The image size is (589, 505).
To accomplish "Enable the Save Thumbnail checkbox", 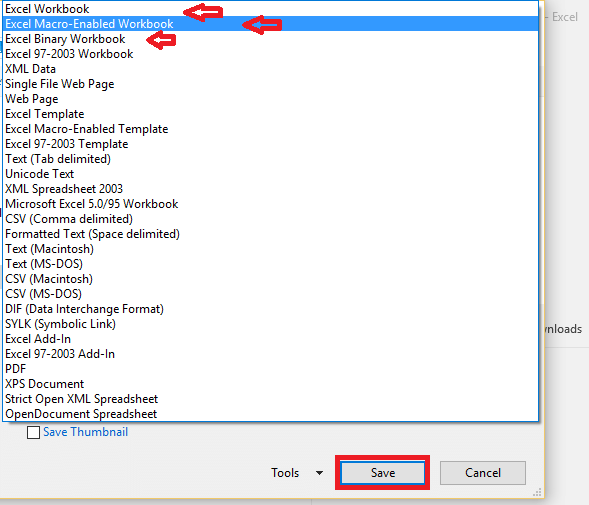I will pos(33,432).
